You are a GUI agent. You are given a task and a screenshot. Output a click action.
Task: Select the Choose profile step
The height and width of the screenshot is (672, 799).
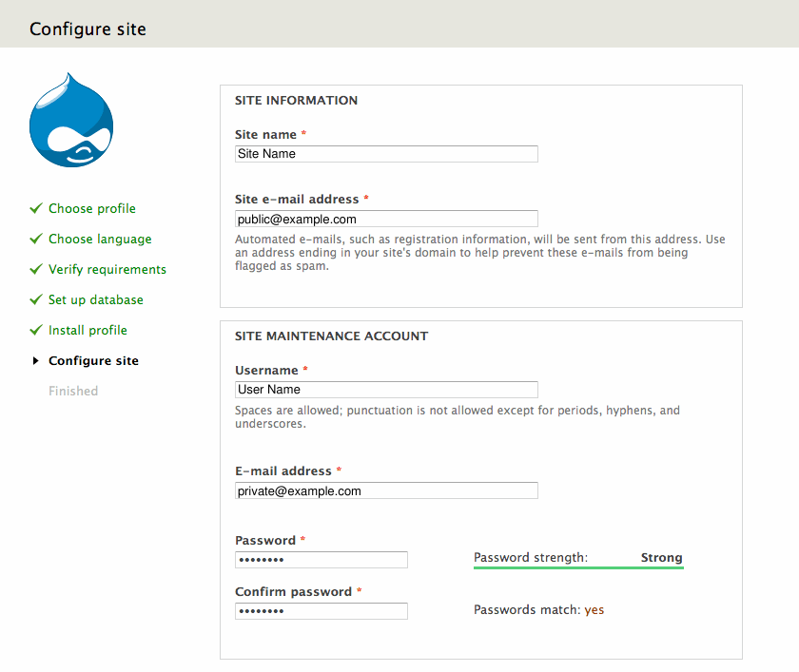[x=92, y=209]
